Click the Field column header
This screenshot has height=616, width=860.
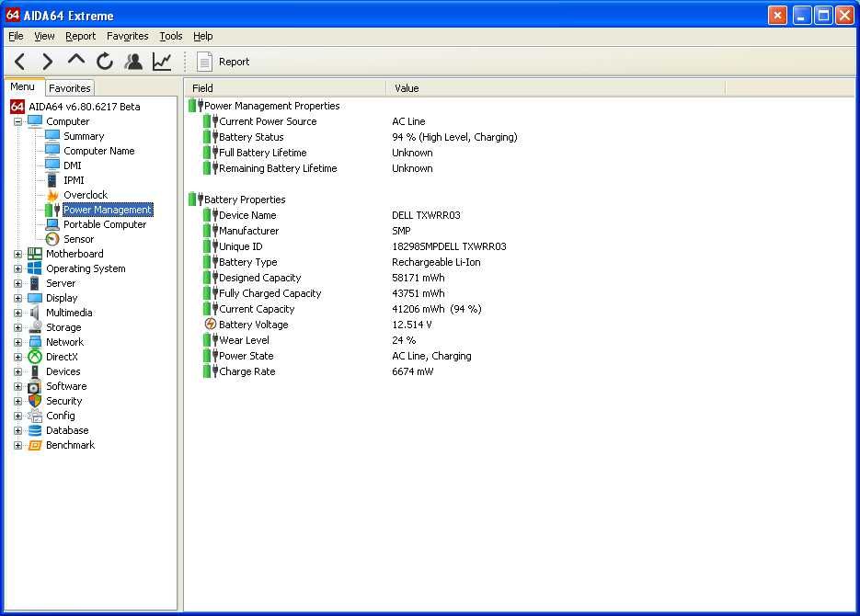pos(285,88)
